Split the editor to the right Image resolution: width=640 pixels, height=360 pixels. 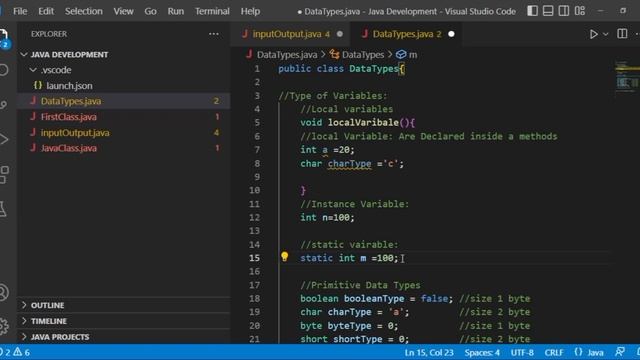[622, 33]
